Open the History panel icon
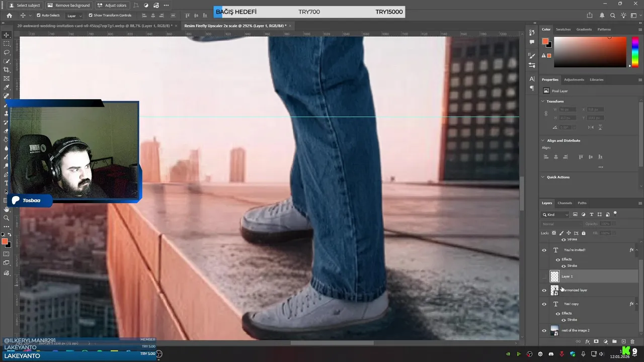 pos(532,32)
